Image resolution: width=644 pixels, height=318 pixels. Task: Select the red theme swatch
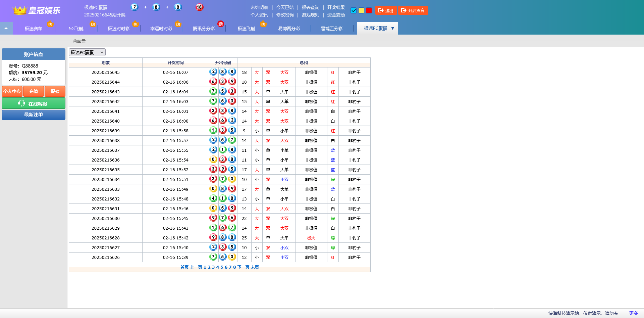coord(369,10)
